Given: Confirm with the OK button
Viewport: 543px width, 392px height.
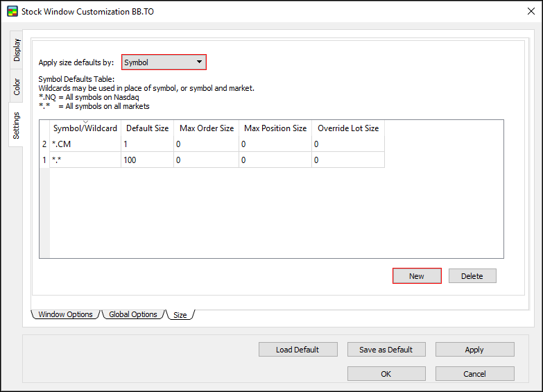Looking at the screenshot, I should pyautogui.click(x=386, y=374).
